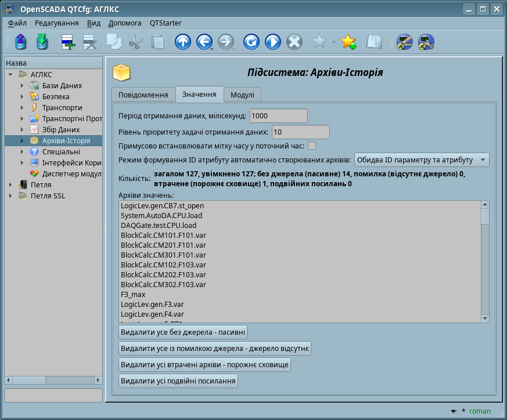This screenshot has width=507, height=420.
Task: Go back with the left arrow icon
Action: (x=204, y=42)
